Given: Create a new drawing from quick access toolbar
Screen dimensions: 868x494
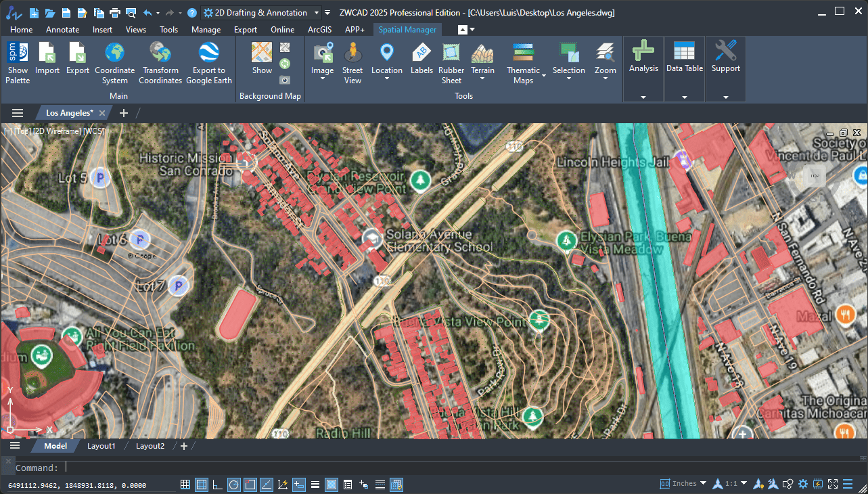Looking at the screenshot, I should (33, 12).
